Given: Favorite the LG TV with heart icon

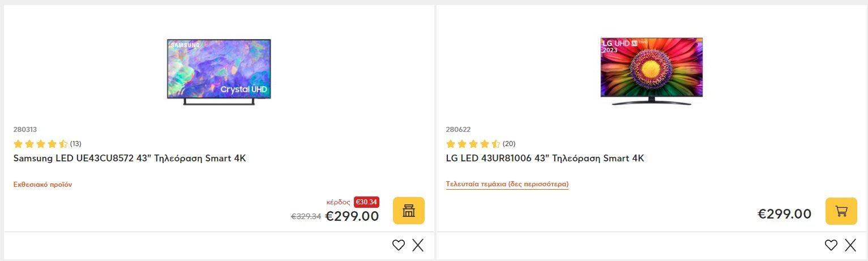Looking at the screenshot, I should point(831,245).
